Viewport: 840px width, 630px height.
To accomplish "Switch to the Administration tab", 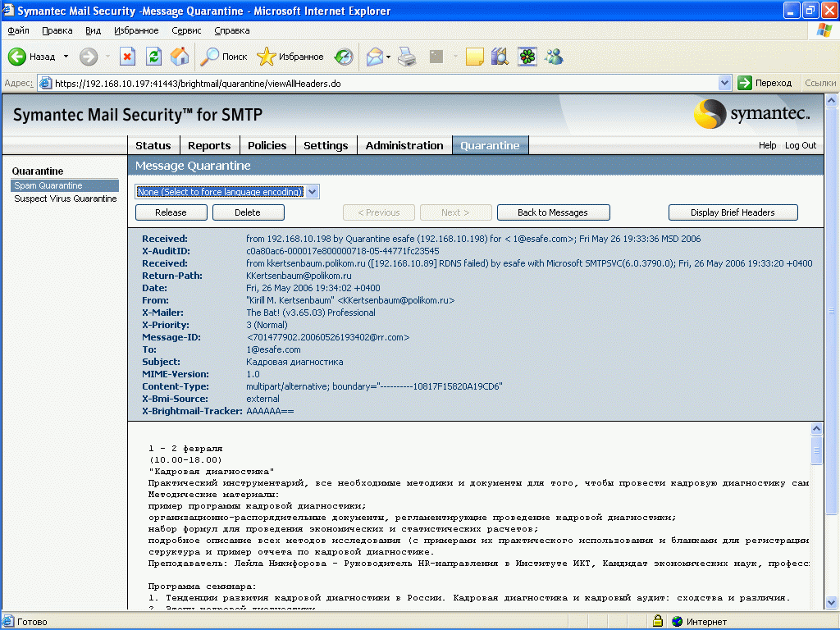I will click(x=404, y=145).
